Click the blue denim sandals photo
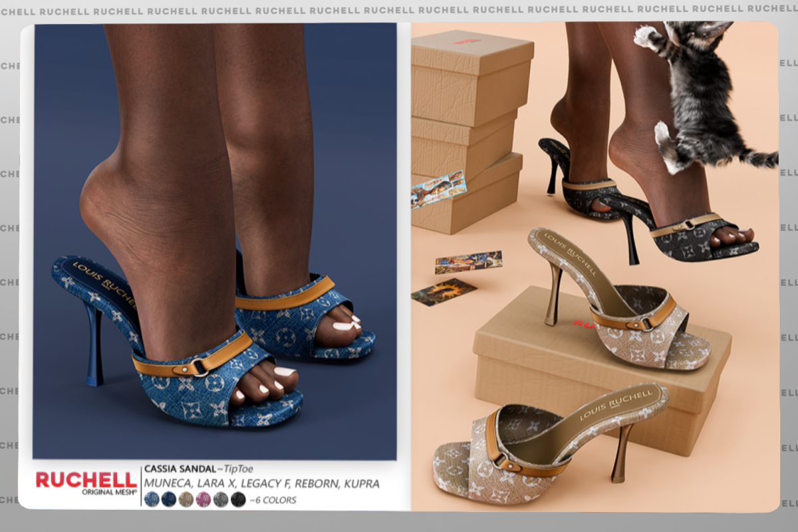This screenshot has height=532, width=798. click(x=215, y=241)
